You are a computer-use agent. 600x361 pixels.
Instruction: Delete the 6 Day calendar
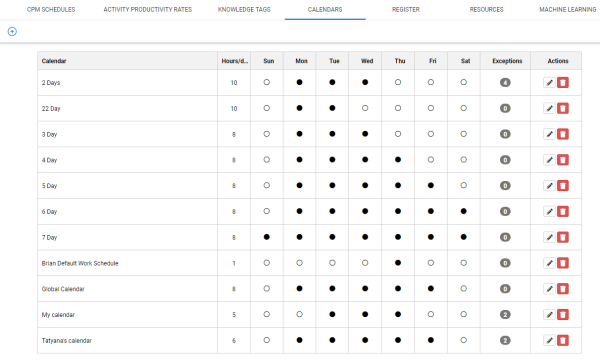pyautogui.click(x=563, y=211)
